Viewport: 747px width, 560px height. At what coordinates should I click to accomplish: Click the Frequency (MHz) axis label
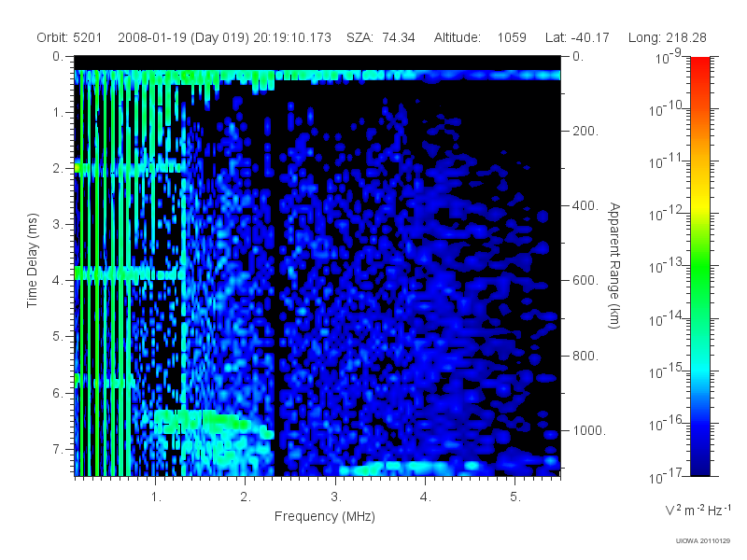pyautogui.click(x=325, y=516)
